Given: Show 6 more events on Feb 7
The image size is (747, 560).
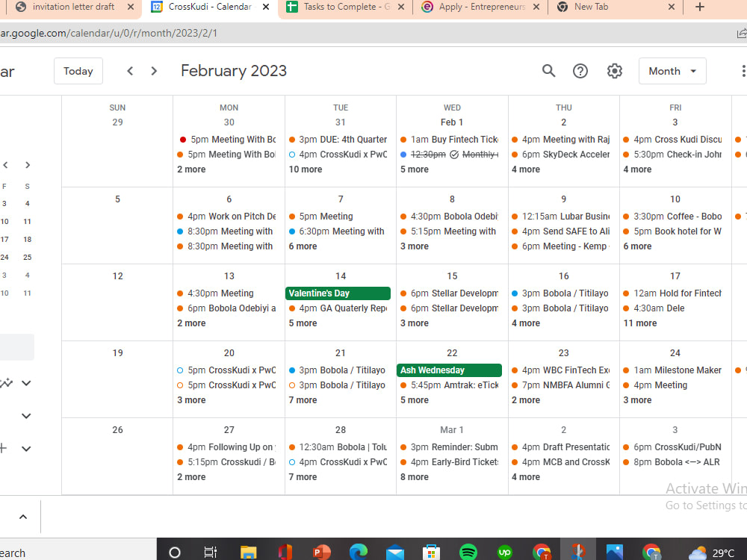Looking at the screenshot, I should click(303, 246).
